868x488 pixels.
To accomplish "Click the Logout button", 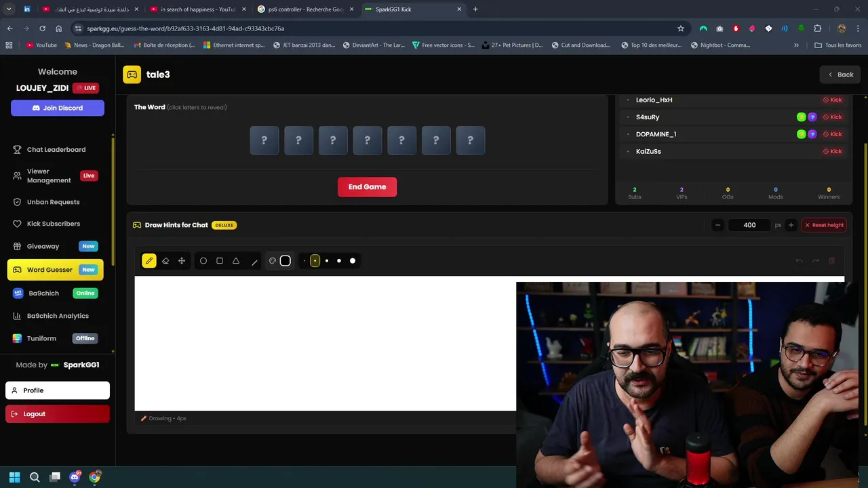I will [58, 414].
